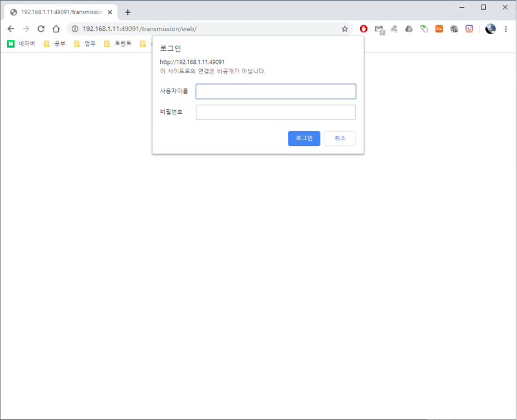
Task: Open the Chrome three-dot menu
Action: pos(505,28)
